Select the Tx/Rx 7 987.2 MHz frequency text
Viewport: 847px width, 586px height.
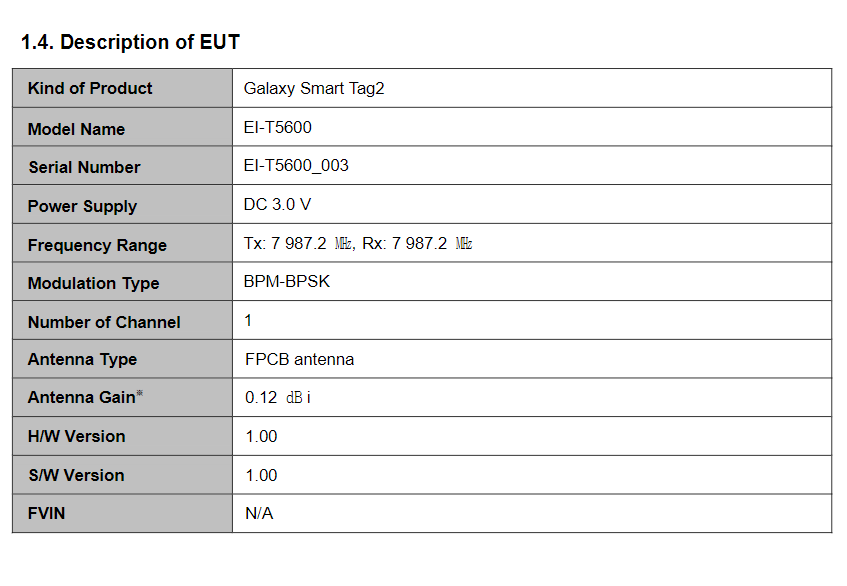pyautogui.click(x=358, y=244)
